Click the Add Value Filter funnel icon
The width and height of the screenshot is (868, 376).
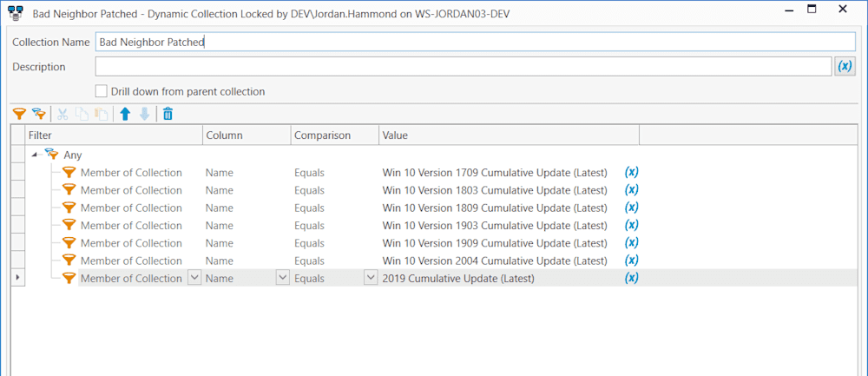(x=19, y=114)
